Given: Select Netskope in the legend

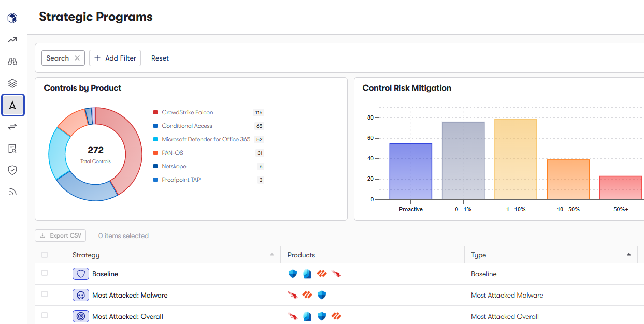Looking at the screenshot, I should [174, 166].
